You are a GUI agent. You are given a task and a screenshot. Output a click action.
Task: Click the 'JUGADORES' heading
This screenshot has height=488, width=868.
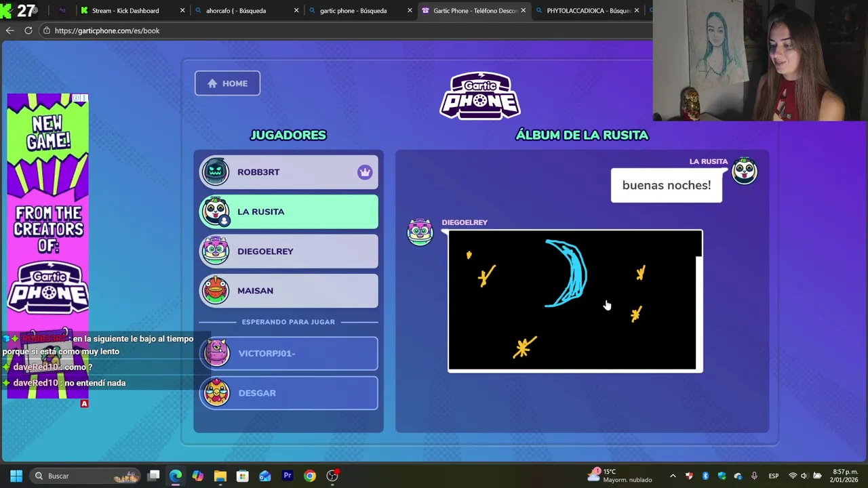[288, 135]
